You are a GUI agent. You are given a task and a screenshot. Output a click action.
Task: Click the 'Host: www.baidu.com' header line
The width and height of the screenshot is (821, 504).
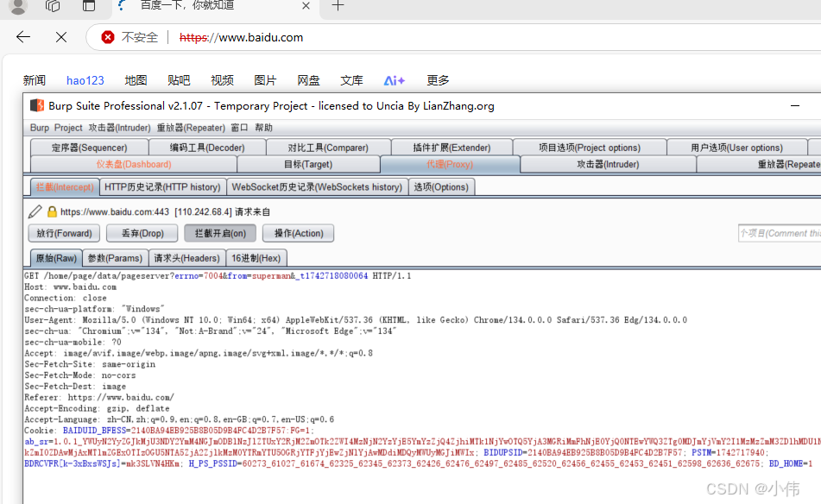click(70, 287)
